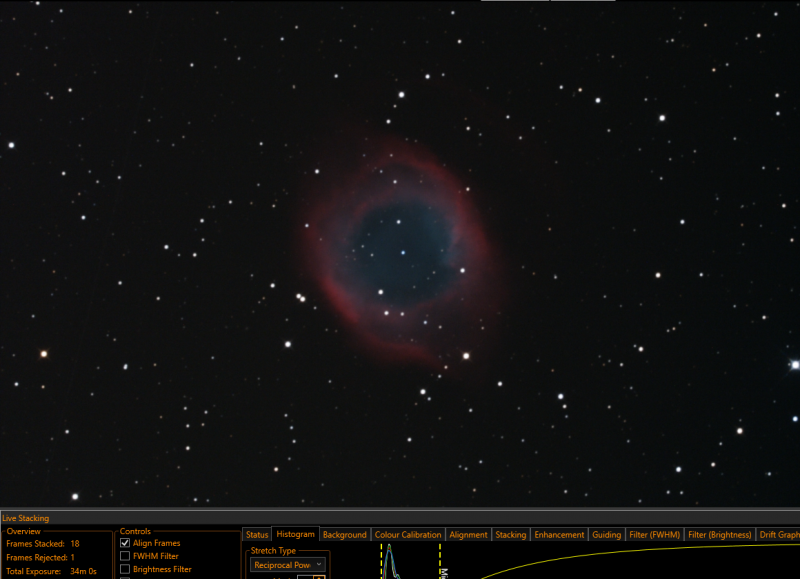The height and width of the screenshot is (579, 800).
Task: Switch to the Status tab
Action: (257, 535)
